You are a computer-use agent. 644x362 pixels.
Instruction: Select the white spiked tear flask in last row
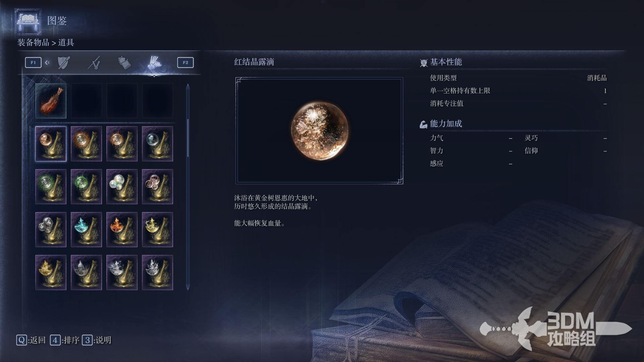157,273
